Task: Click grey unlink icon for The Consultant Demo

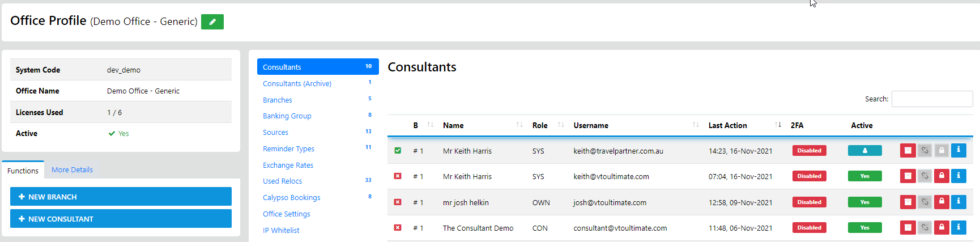Action: (x=924, y=228)
